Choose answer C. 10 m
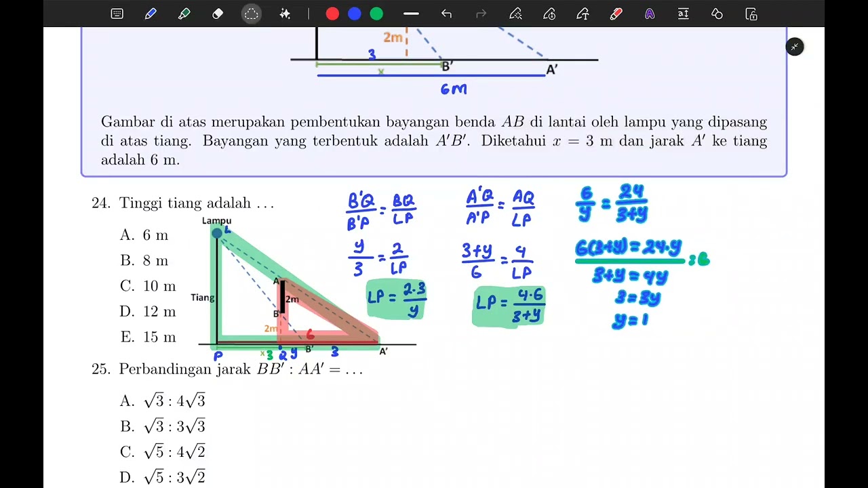 pyautogui.click(x=148, y=286)
